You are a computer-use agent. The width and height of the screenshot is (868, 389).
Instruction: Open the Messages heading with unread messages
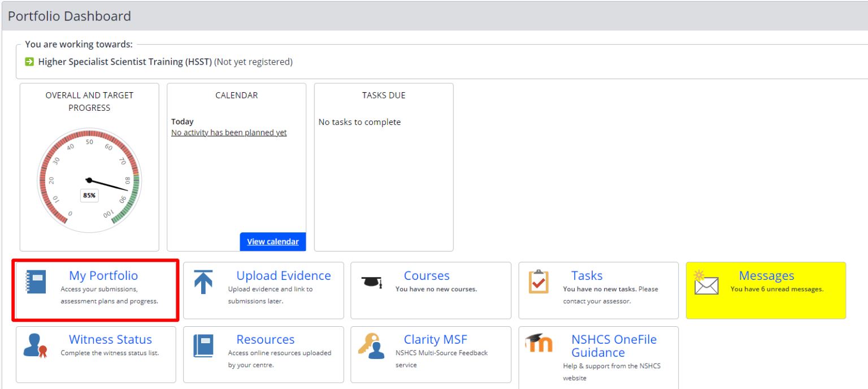(x=766, y=275)
